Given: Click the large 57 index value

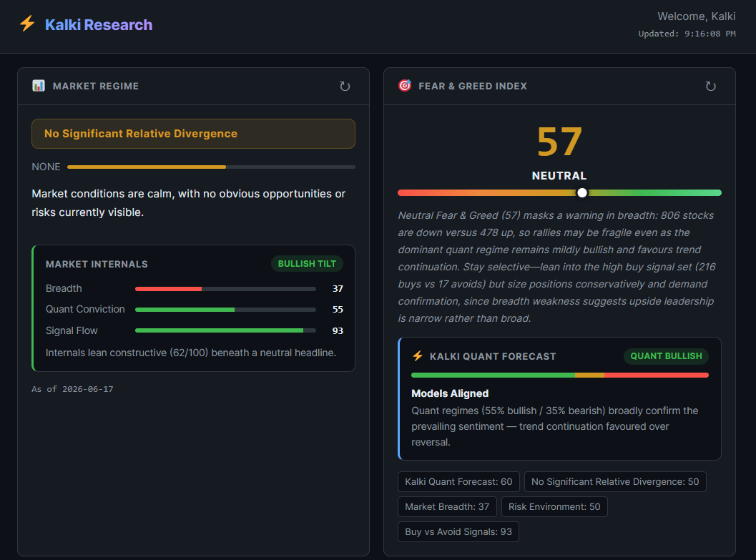Looking at the screenshot, I should 559,142.
